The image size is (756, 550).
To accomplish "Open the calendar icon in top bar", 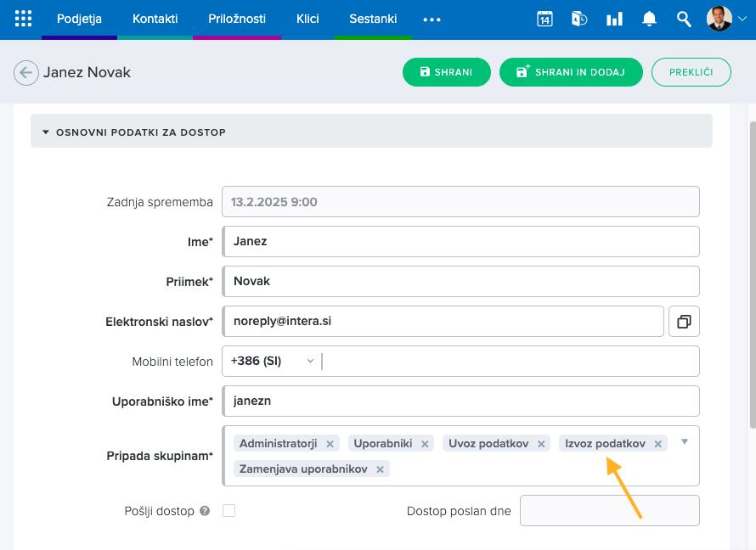I will 544,19.
